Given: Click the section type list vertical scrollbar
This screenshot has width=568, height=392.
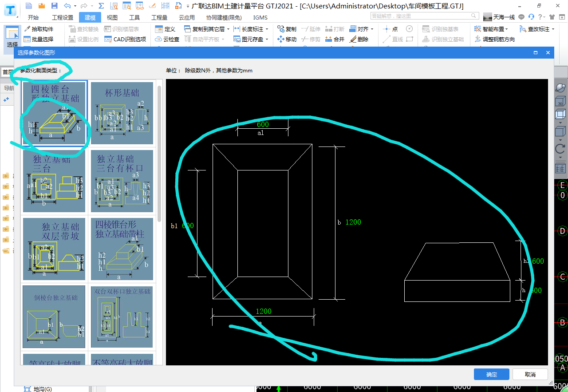Looking at the screenshot, I should (x=159, y=154).
